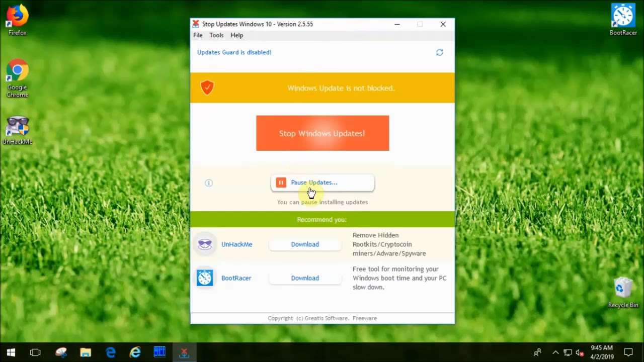Click the refresh icon near Updates Guard status
644x362 pixels.
(439, 53)
